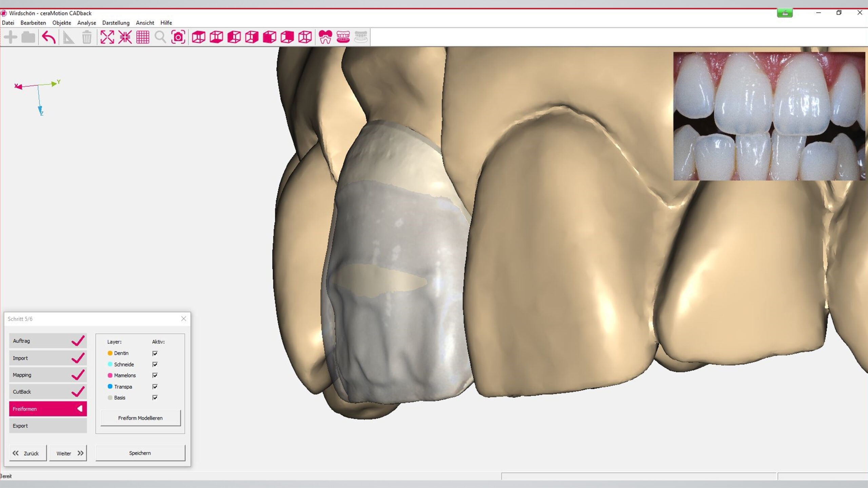Click the shrink inward arrows icon
Image resolution: width=868 pixels, height=488 pixels.
click(x=125, y=37)
